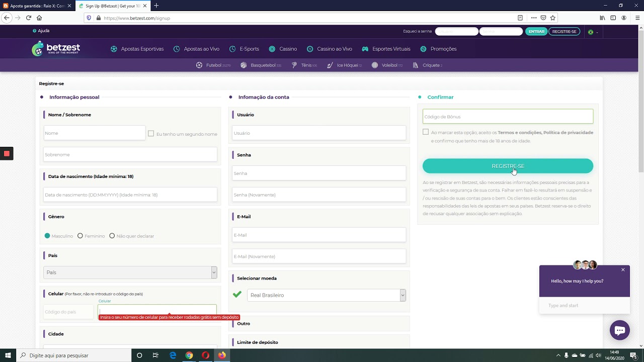Open Termos e condições link
This screenshot has height=362, width=644.
point(519,133)
